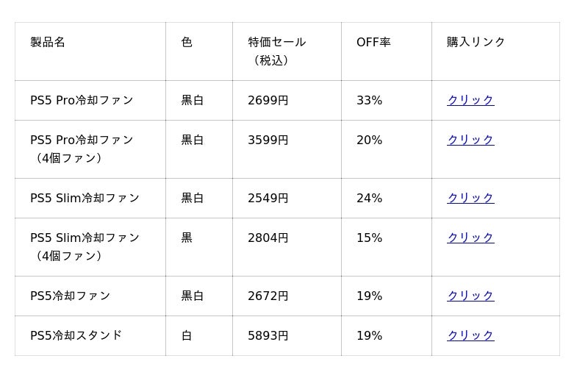Click the PS5 Pro冷却ファン product name in first row
This screenshot has height=378, width=588.
[x=82, y=100]
